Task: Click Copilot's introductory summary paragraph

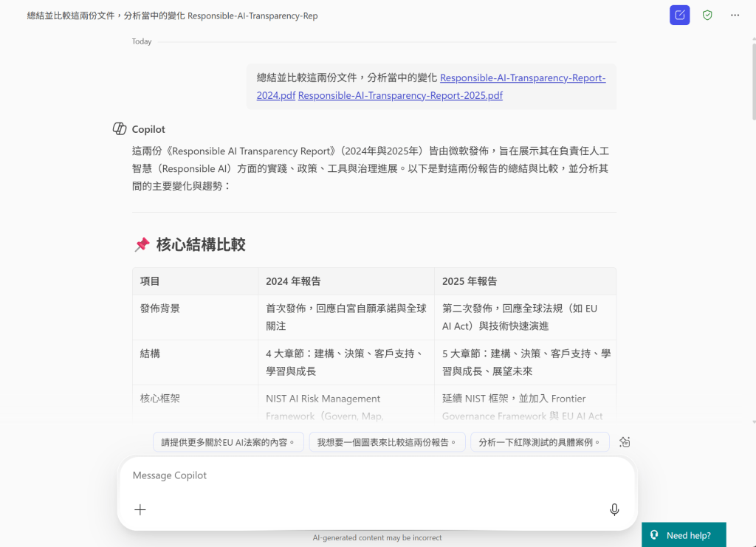Action: click(x=371, y=168)
